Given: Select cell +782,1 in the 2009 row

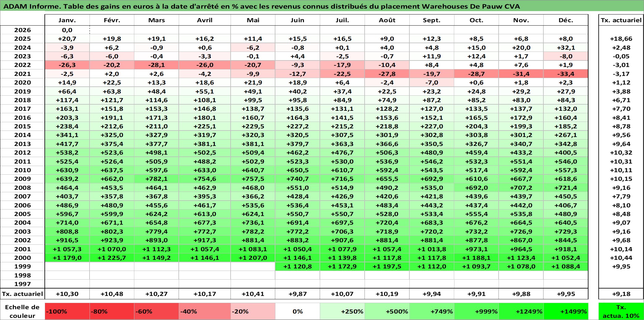Looking at the screenshot, I should point(157,179).
